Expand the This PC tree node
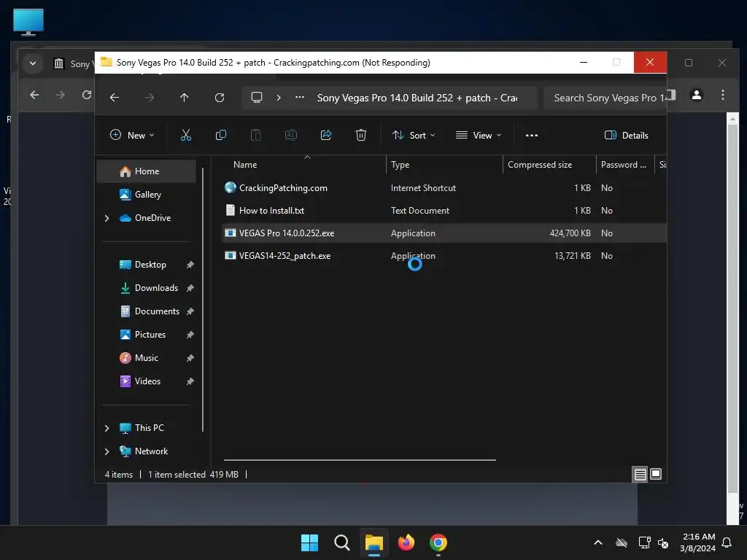 point(107,428)
